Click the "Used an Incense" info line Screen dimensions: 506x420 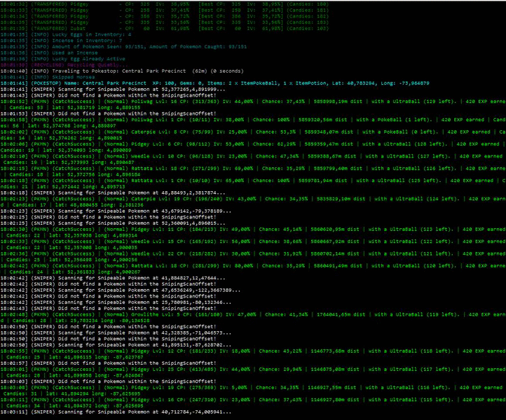[49, 53]
